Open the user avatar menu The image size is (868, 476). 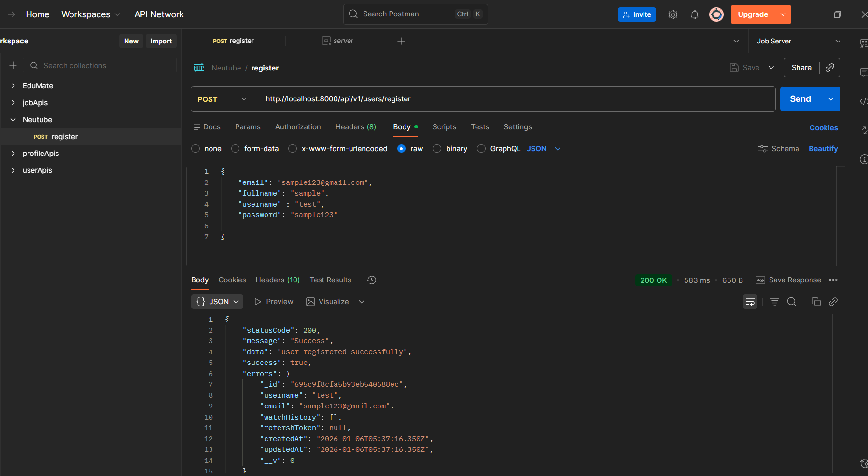pos(716,14)
